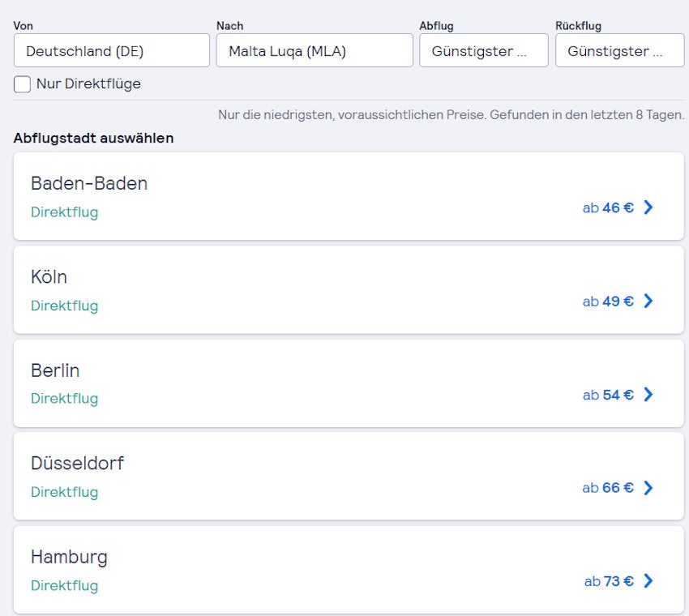This screenshot has width=689, height=616.
Task: Select Köln as departure city
Action: [49, 277]
